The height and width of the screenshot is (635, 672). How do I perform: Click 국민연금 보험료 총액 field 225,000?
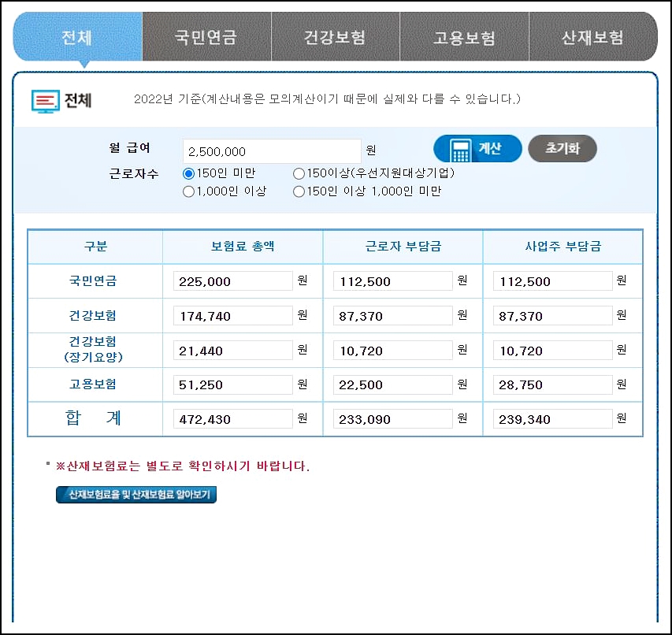pyautogui.click(x=232, y=281)
